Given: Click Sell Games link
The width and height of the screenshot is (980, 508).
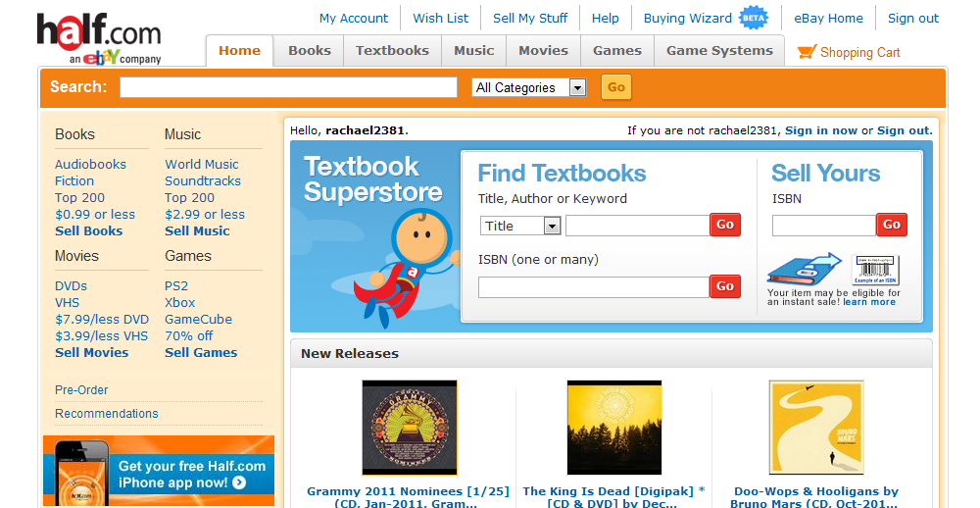Looking at the screenshot, I should coord(201,352).
